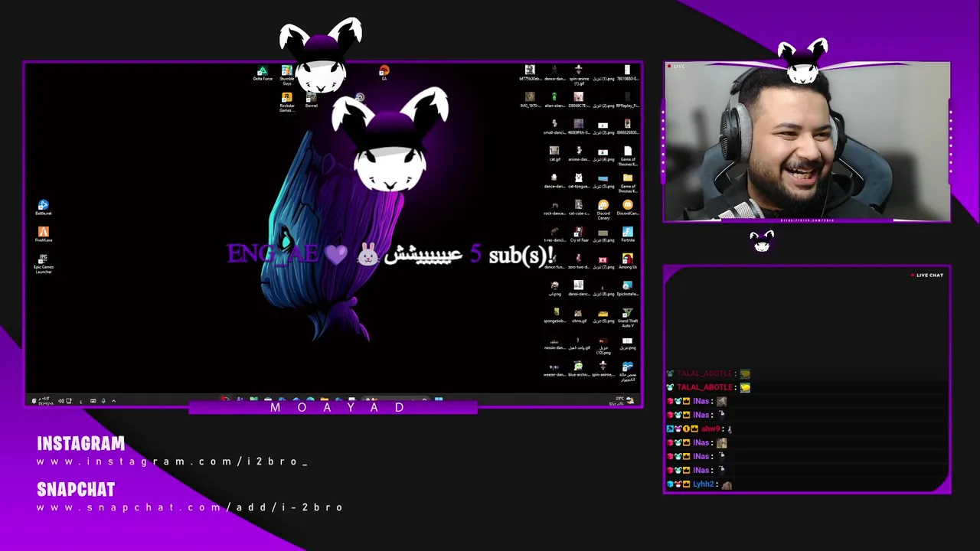
Task: Open the Discord Canary shortcut
Action: pyautogui.click(x=603, y=209)
